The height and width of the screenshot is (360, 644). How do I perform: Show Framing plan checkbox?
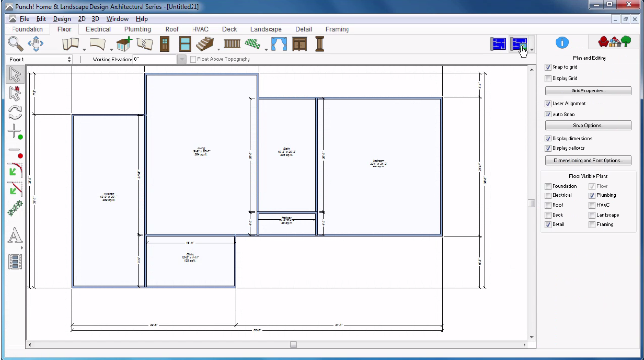pos(592,224)
